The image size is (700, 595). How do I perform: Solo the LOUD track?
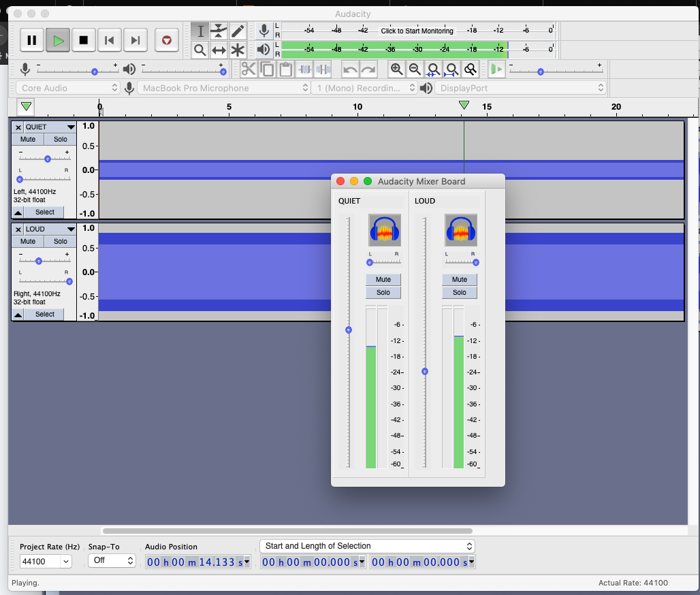[60, 241]
